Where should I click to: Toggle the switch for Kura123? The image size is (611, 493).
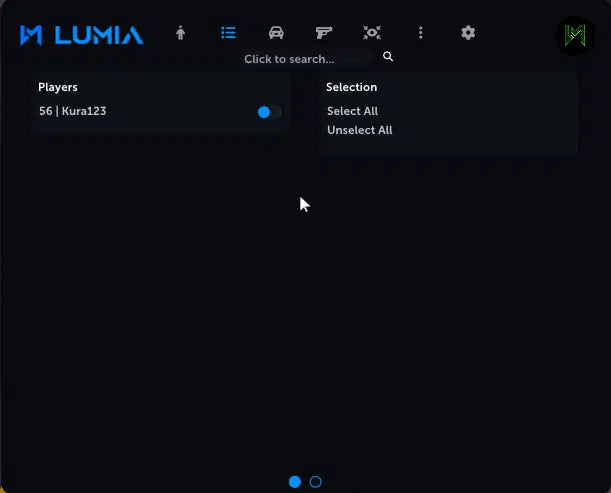(269, 112)
